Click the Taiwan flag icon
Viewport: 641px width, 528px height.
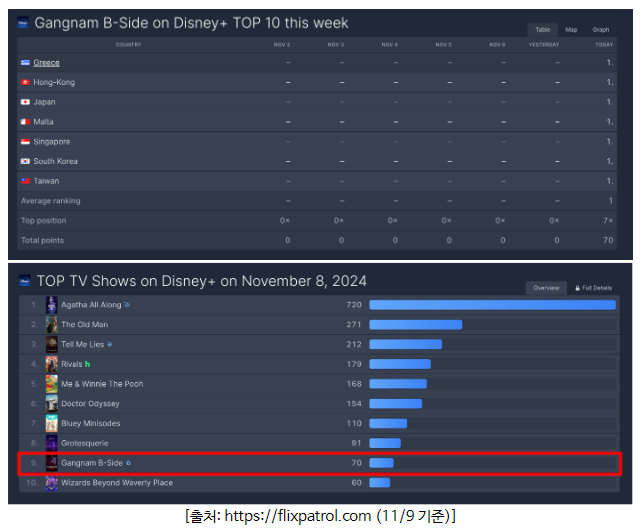[25, 181]
